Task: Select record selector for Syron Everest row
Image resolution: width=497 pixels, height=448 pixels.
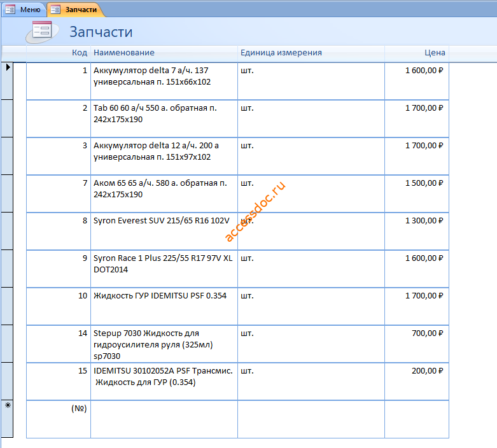Action: coord(7,231)
